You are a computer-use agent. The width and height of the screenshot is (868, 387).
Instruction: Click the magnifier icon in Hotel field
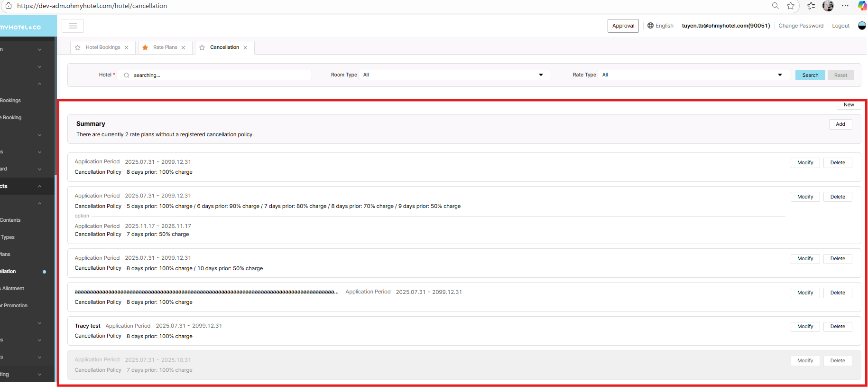126,75
